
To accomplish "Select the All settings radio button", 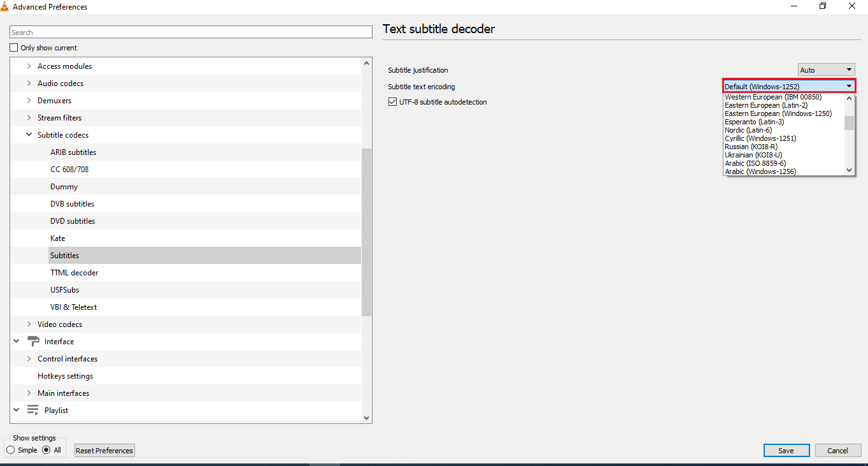I will 46,450.
